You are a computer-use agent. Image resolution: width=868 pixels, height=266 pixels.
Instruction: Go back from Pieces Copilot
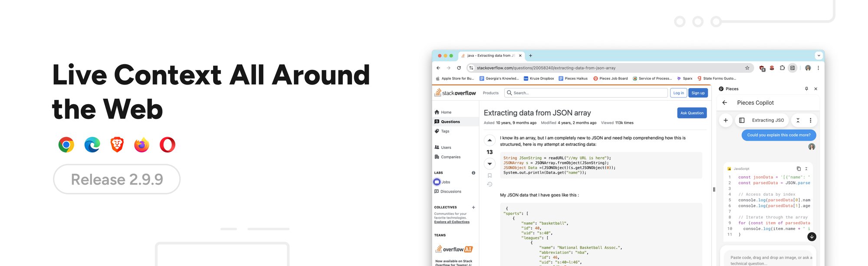pos(724,102)
